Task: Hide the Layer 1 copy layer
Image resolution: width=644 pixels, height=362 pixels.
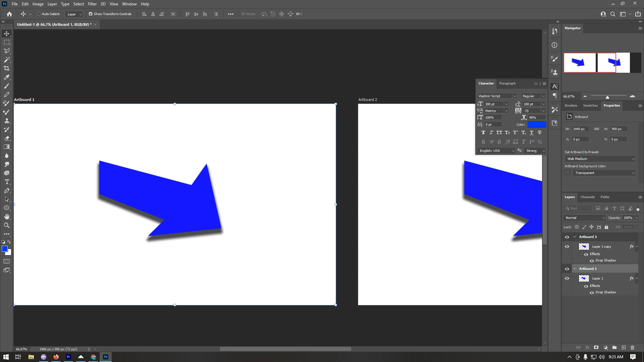Action: click(x=567, y=247)
